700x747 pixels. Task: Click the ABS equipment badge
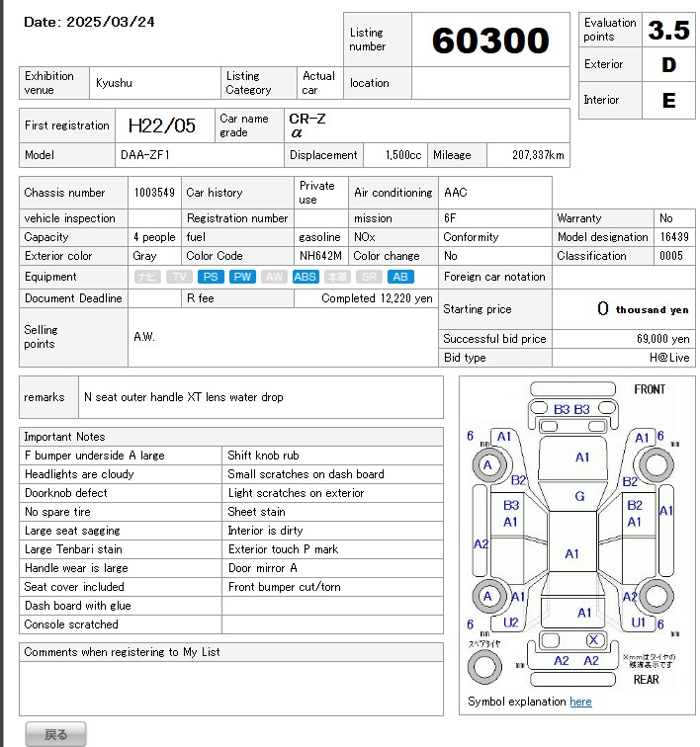click(305, 277)
